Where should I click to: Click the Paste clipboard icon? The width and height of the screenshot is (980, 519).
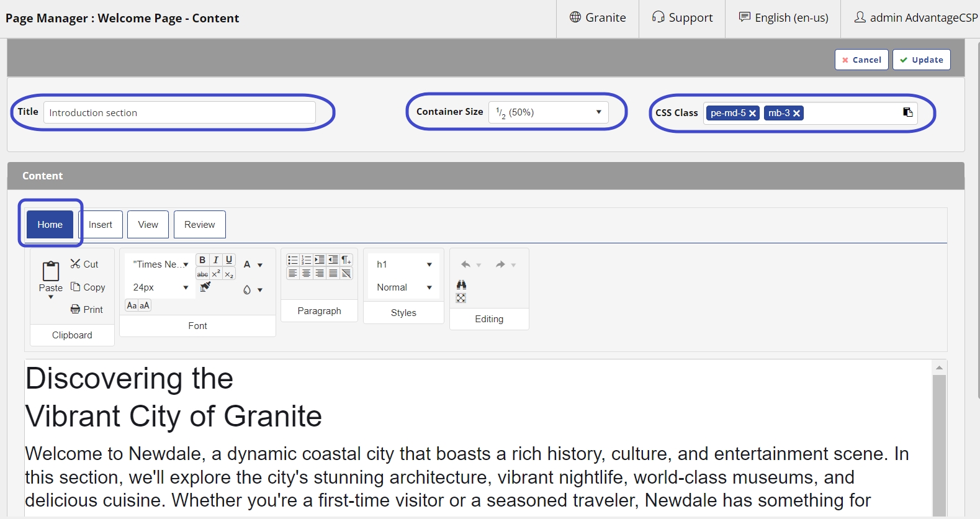click(51, 271)
